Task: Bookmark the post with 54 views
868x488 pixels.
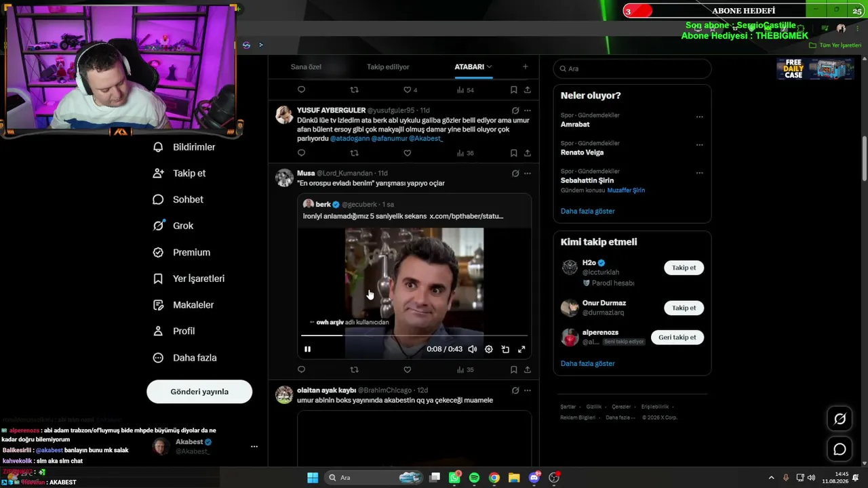Action: click(513, 89)
